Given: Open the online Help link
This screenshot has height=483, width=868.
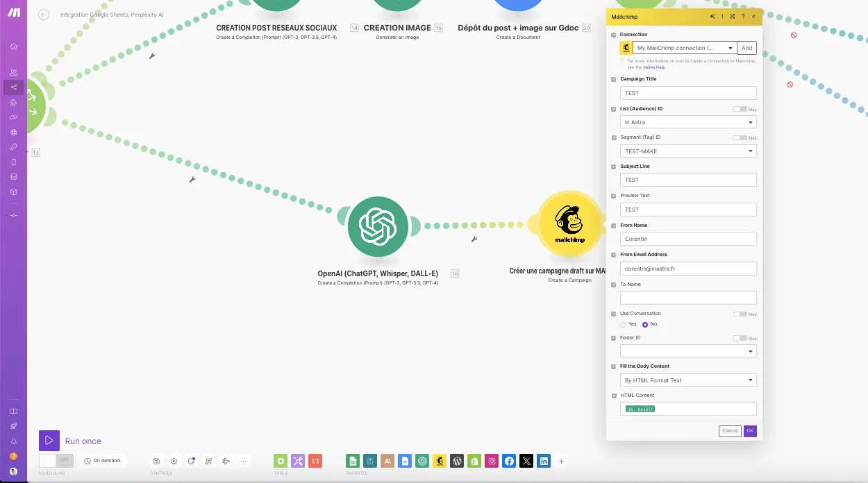Looking at the screenshot, I should [x=654, y=67].
